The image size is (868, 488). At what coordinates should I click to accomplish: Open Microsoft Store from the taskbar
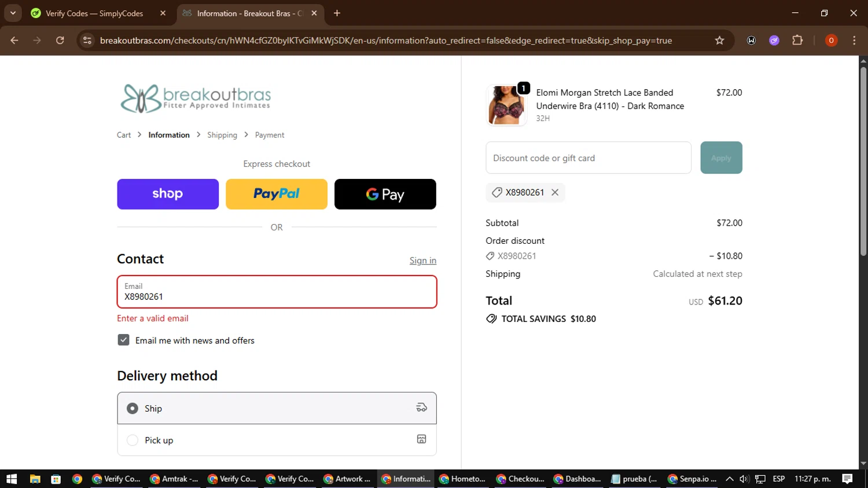[56, 479]
